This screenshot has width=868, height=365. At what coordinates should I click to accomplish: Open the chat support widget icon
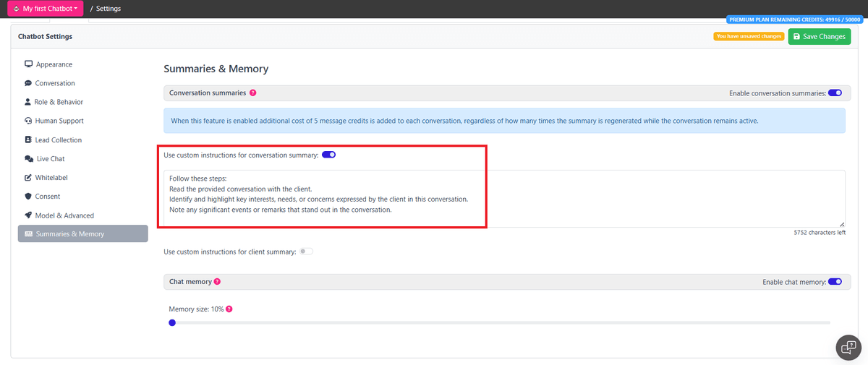coord(848,348)
